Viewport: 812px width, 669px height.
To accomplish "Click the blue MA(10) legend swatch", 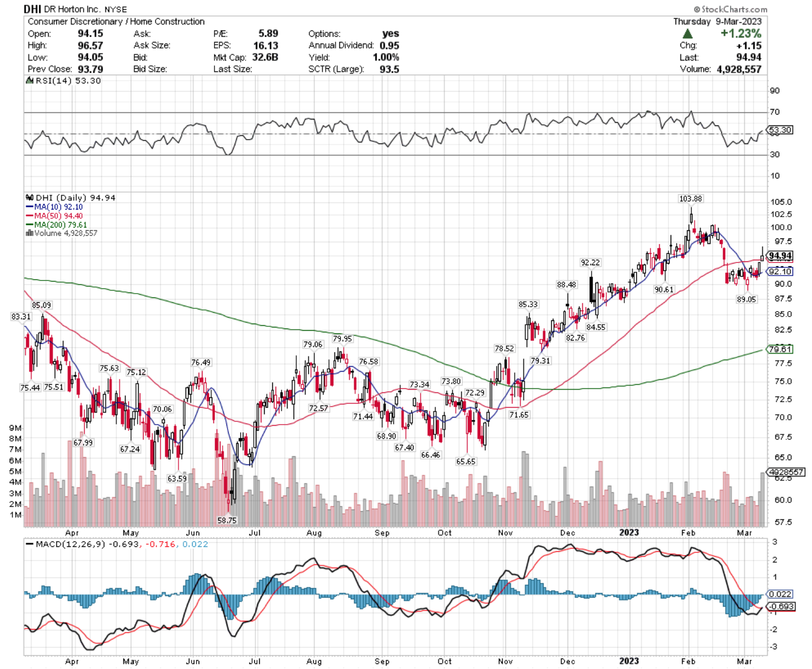I will (x=29, y=207).
